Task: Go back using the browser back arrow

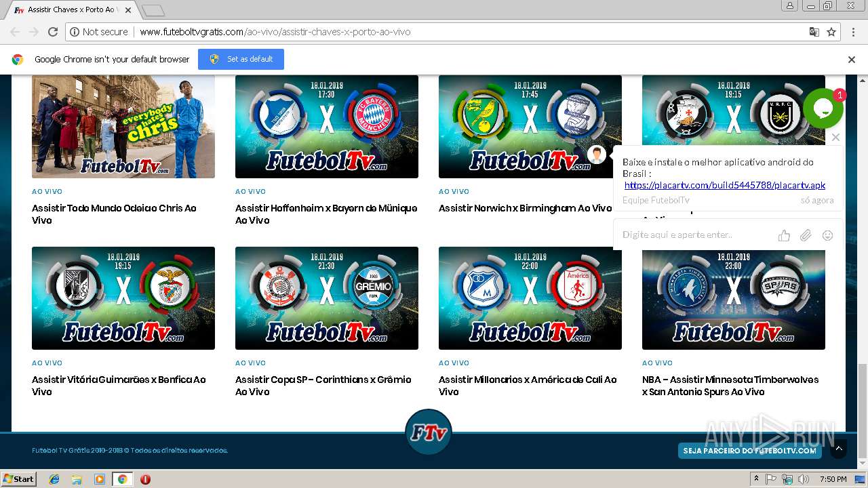Action: [x=15, y=32]
